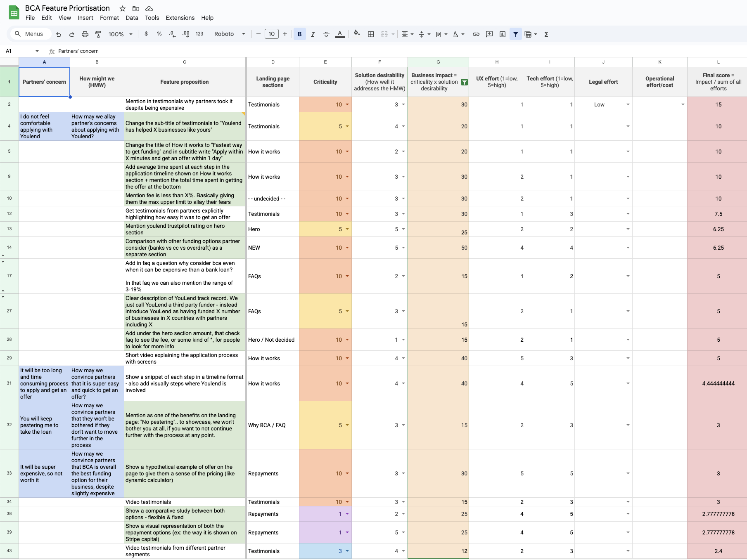Click 'Why BCA / FAQ' cell

click(273, 425)
